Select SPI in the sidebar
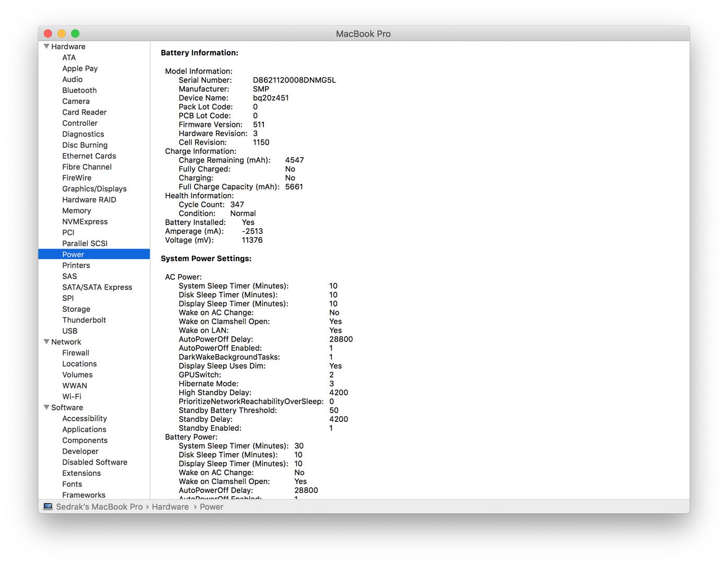This screenshot has height=564, width=728. [68, 299]
